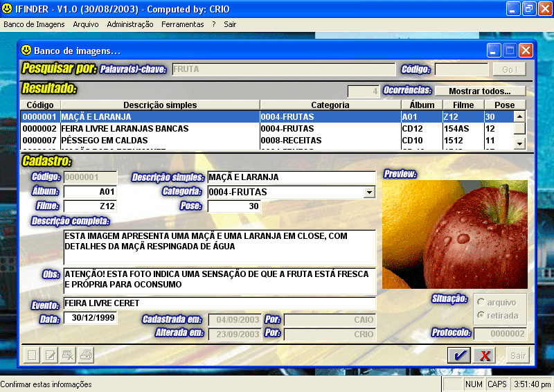Screen dimensions: 554x392
Task: Click into the Evento text field
Action: click(x=219, y=303)
